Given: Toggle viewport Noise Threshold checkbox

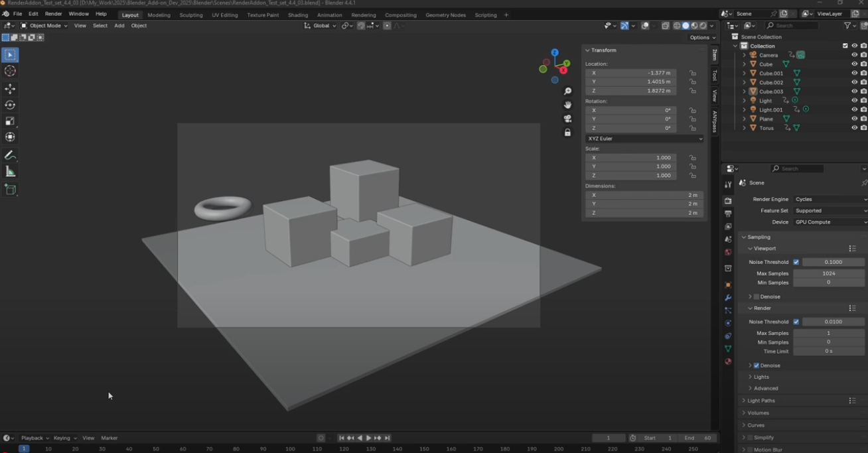Looking at the screenshot, I should click(796, 262).
